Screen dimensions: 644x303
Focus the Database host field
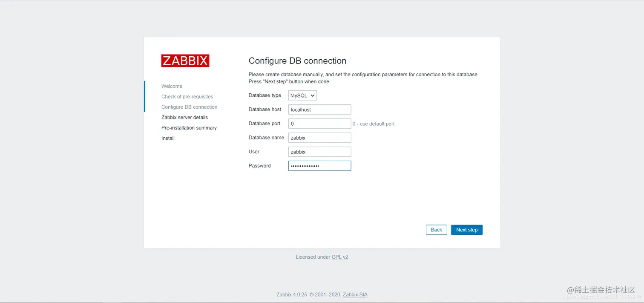click(319, 110)
